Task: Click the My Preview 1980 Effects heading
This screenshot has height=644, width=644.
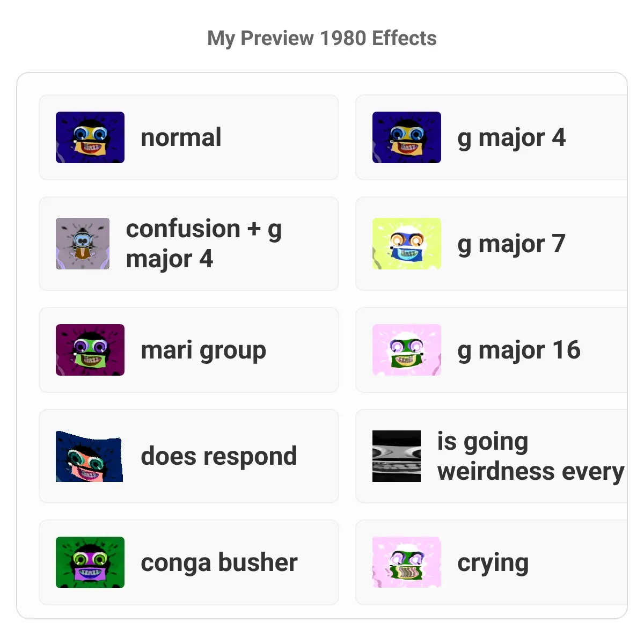Action: point(322,38)
